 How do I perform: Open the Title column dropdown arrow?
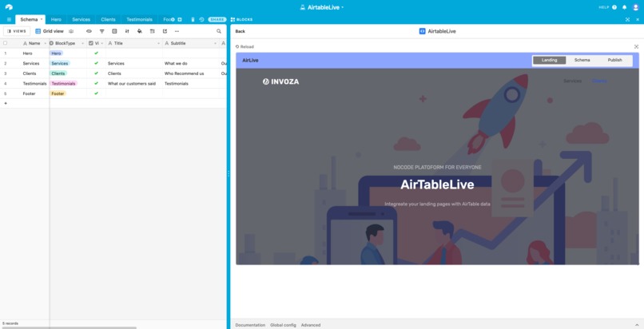[158, 43]
